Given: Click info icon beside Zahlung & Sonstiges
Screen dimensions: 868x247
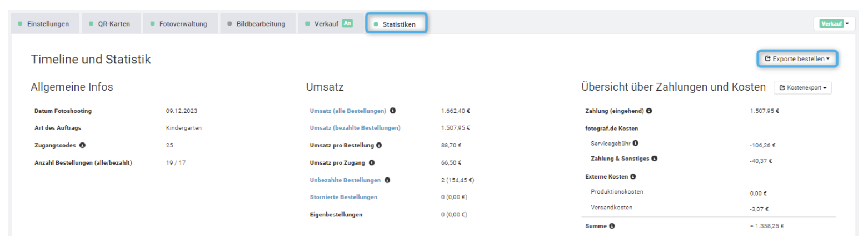Looking at the screenshot, I should pos(655,159).
